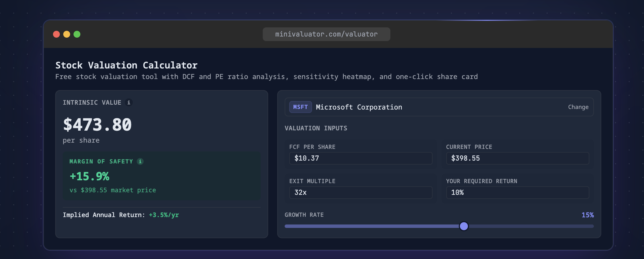Click the Your Required Return field showing 10%
The height and width of the screenshot is (259, 644).
tap(517, 193)
